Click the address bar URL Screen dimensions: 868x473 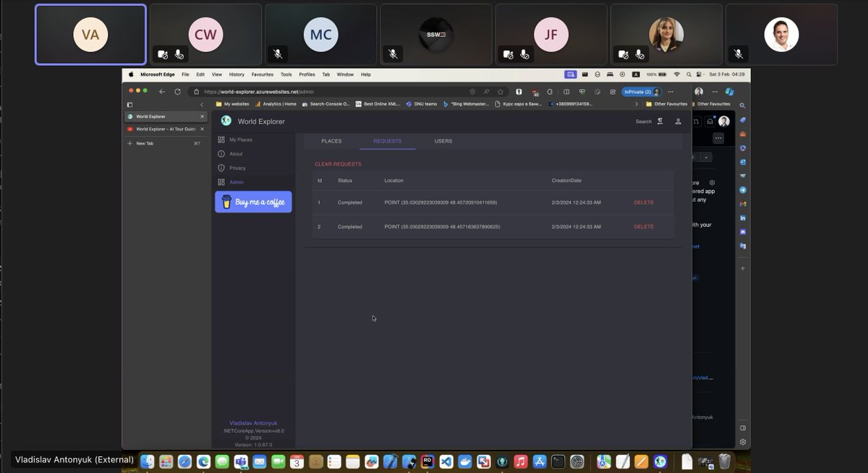coord(259,92)
